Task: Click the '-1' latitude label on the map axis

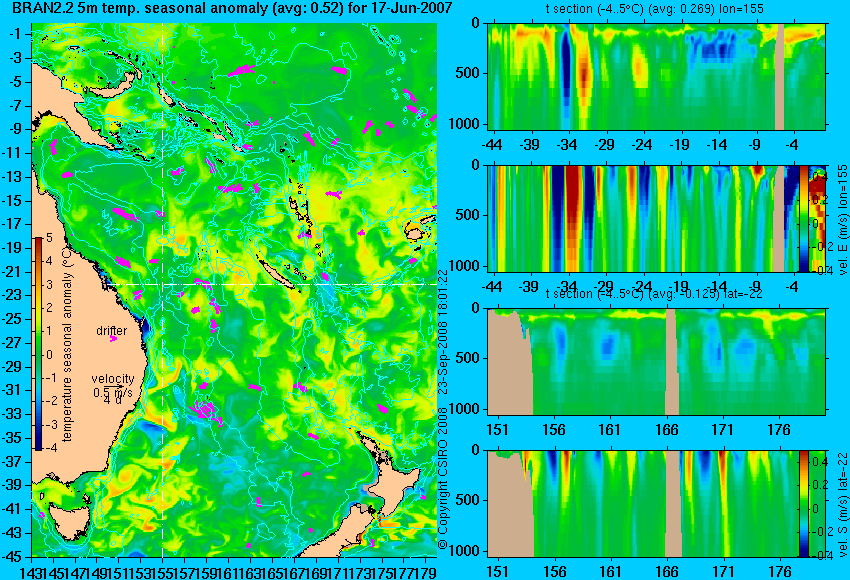Action: click(15, 34)
